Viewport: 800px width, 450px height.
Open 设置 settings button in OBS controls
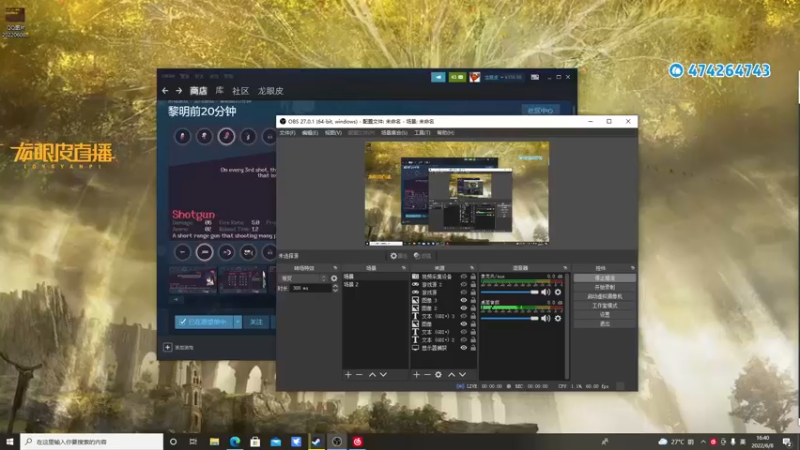coord(605,315)
